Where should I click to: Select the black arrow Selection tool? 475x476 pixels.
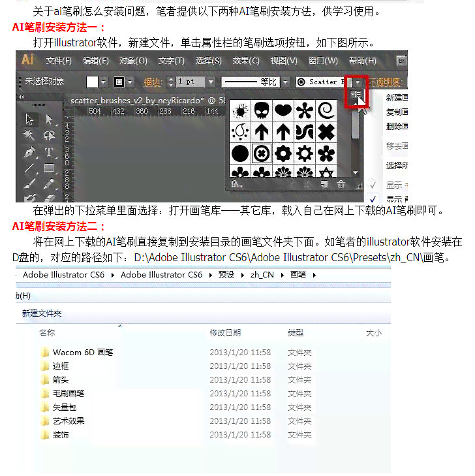coord(29,119)
